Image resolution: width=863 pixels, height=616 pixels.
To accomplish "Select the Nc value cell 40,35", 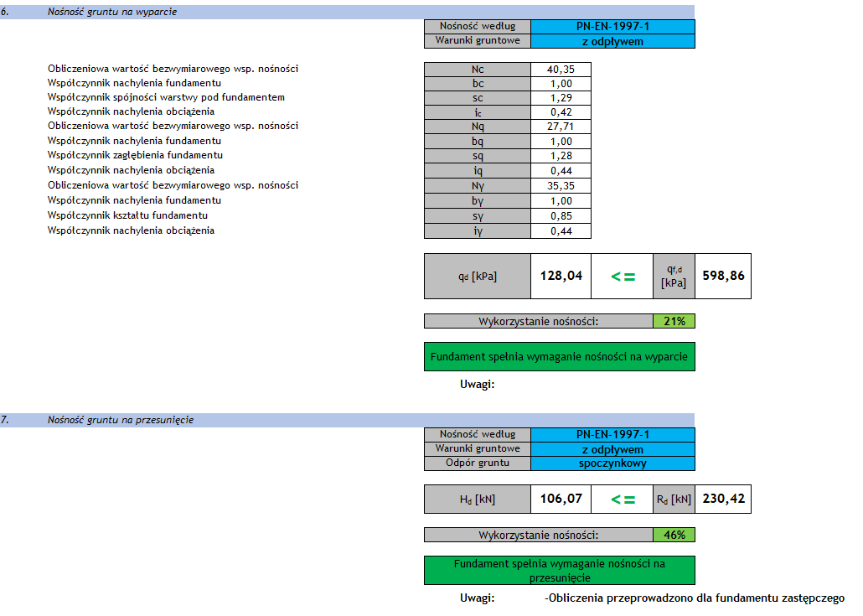I will [x=561, y=70].
